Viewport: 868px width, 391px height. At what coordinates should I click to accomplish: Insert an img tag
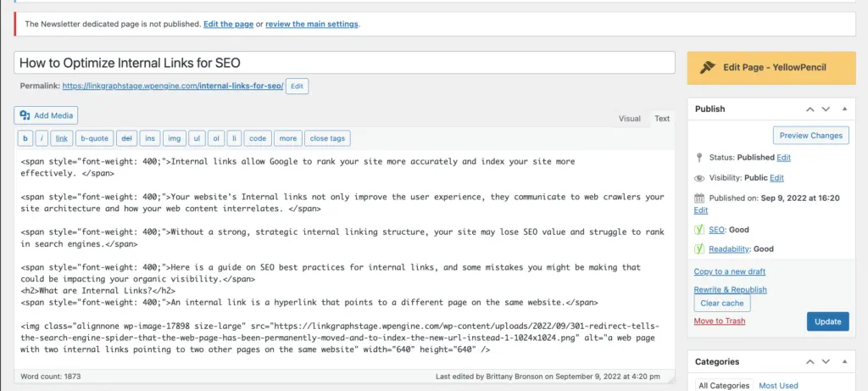174,138
